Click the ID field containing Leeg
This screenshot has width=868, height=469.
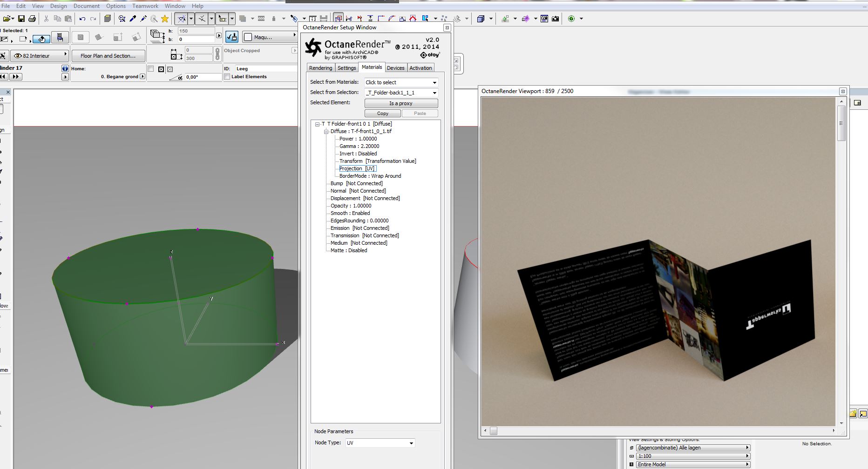[266, 68]
